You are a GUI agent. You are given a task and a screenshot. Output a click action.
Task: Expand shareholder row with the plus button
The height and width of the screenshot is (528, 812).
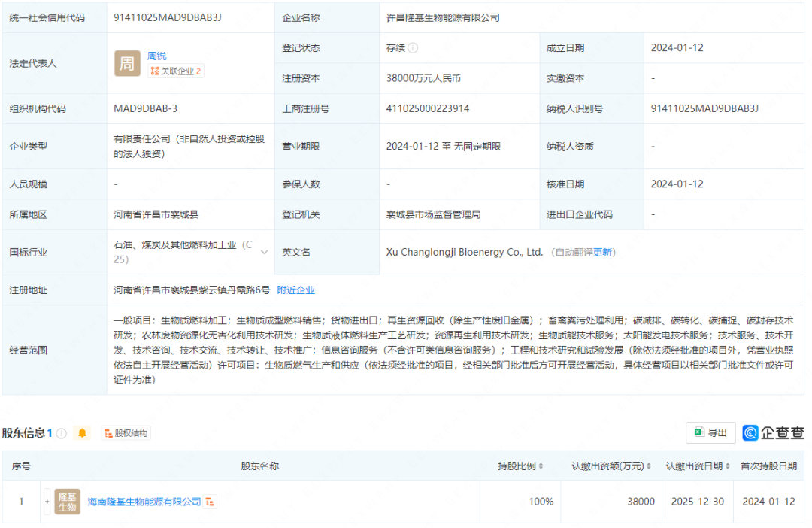(x=47, y=502)
